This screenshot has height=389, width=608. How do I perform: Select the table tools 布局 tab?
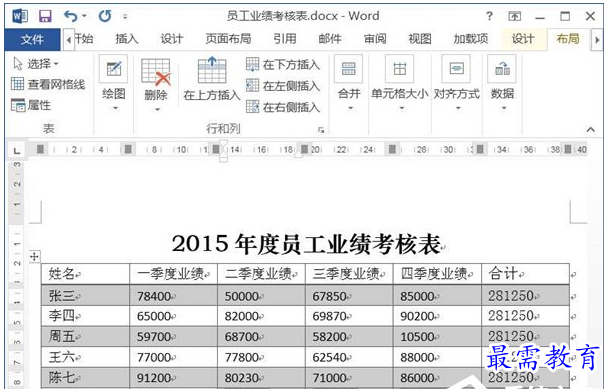click(x=568, y=39)
